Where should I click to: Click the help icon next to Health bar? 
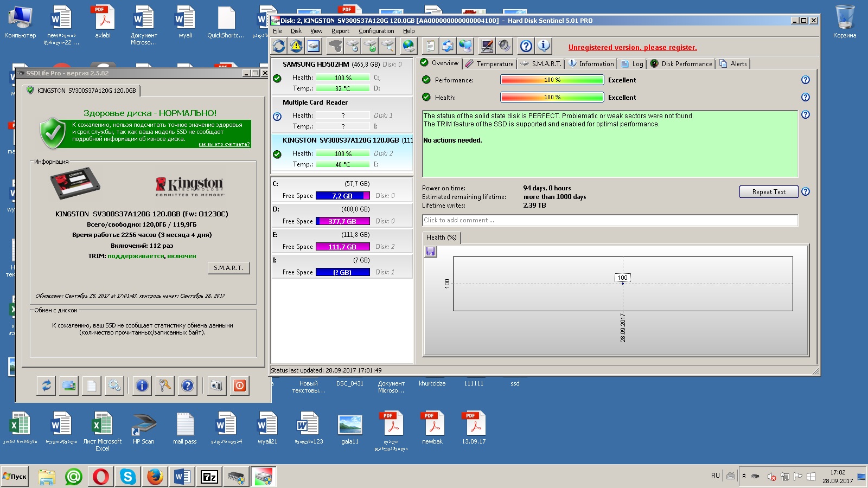tap(806, 97)
